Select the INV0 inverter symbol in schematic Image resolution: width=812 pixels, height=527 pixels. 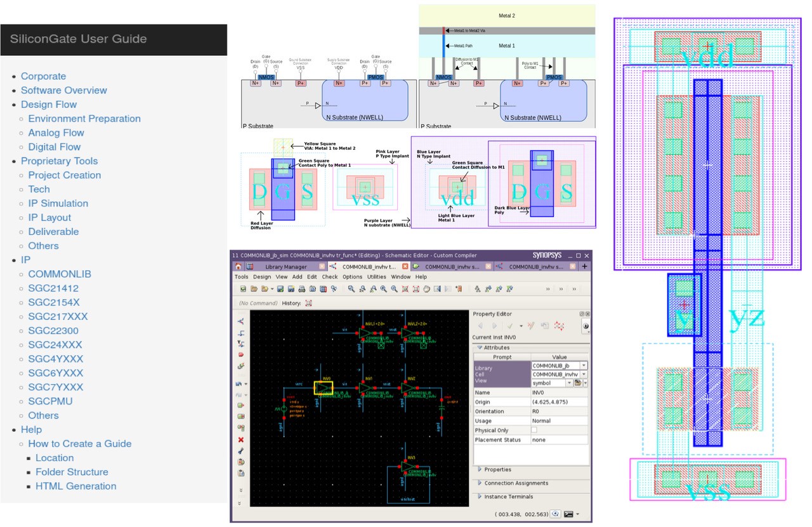324,387
